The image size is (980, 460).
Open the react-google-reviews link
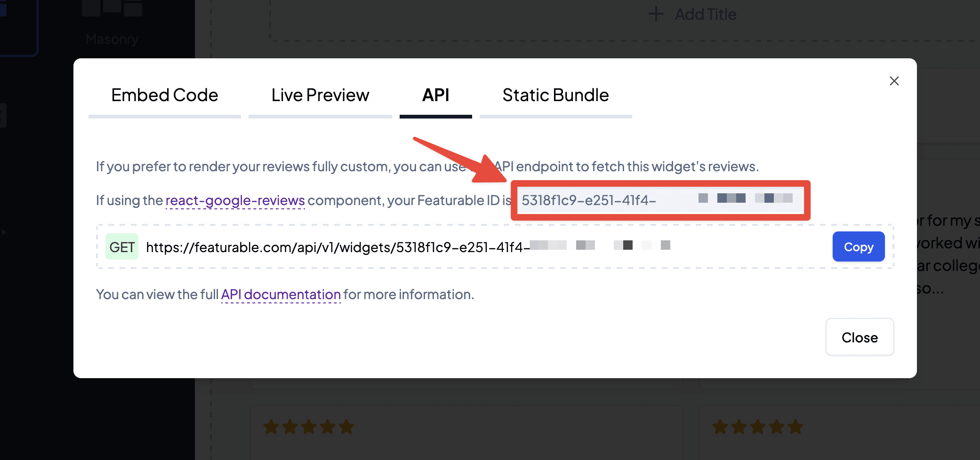pos(235,200)
